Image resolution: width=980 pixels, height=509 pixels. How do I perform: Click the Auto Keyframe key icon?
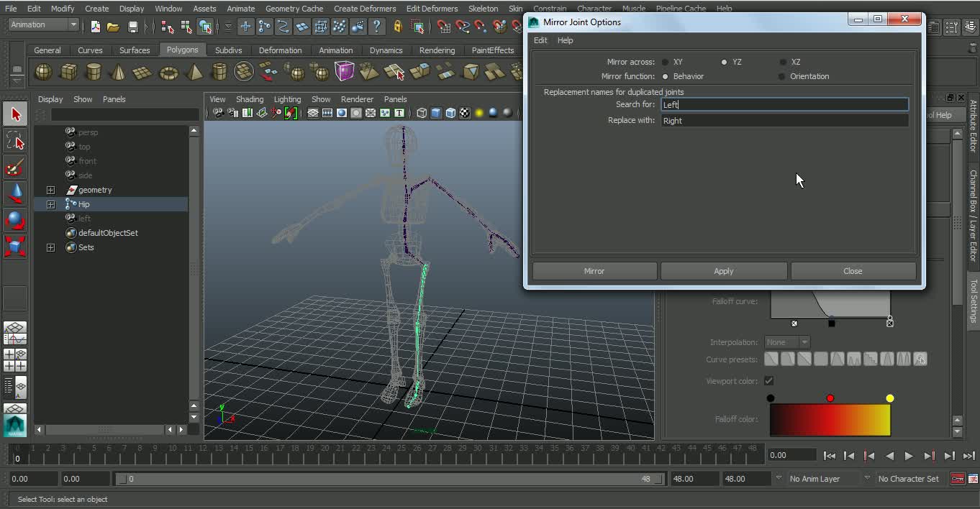click(x=957, y=478)
